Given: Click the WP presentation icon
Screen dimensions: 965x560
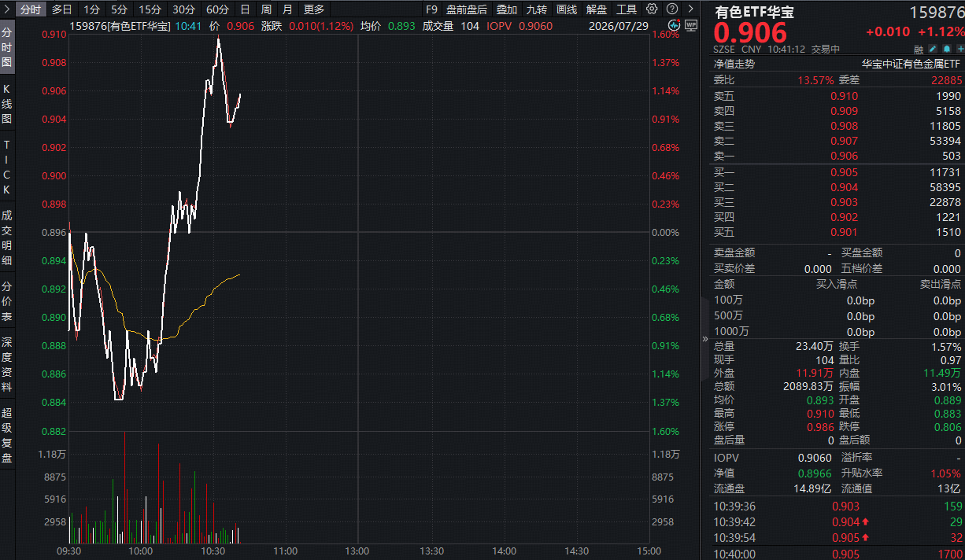Looking at the screenshot, I should (x=691, y=26).
